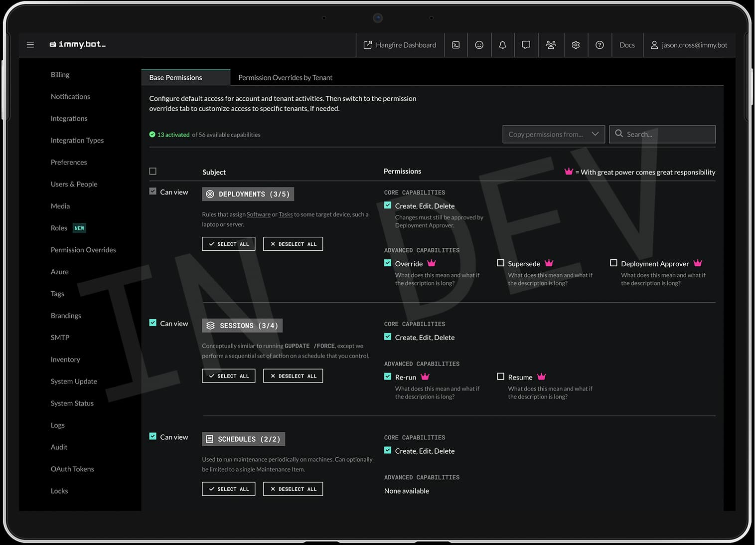The width and height of the screenshot is (756, 545).
Task: Uncheck Can view for Sessions
Action: pyautogui.click(x=153, y=323)
